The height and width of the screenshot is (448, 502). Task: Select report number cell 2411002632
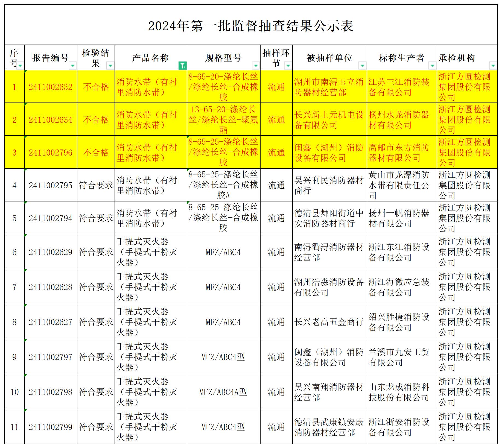pos(51,87)
